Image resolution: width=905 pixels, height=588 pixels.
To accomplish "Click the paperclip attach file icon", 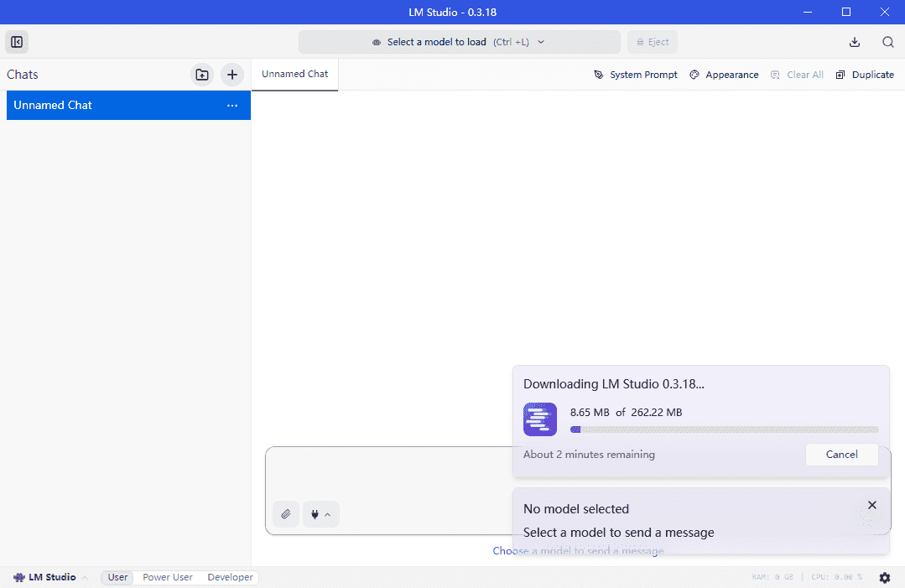I will click(285, 514).
